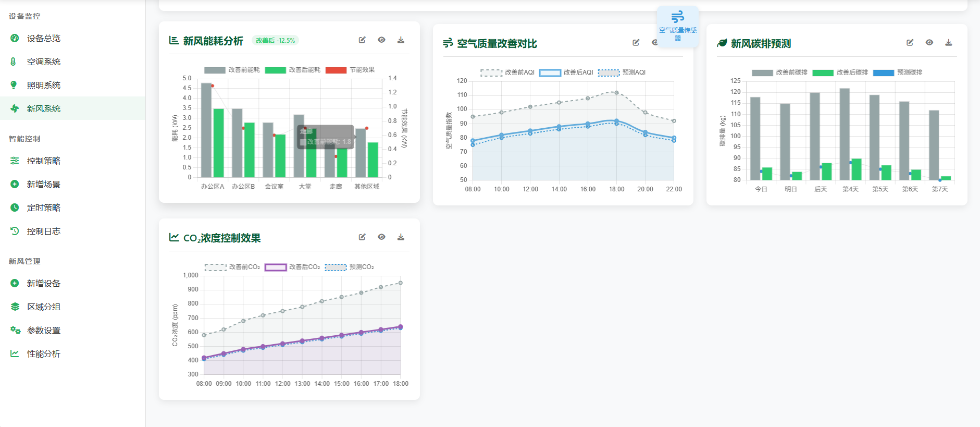Click the 18:00 改善前AQI data point
The height and width of the screenshot is (427, 980).
point(616,93)
